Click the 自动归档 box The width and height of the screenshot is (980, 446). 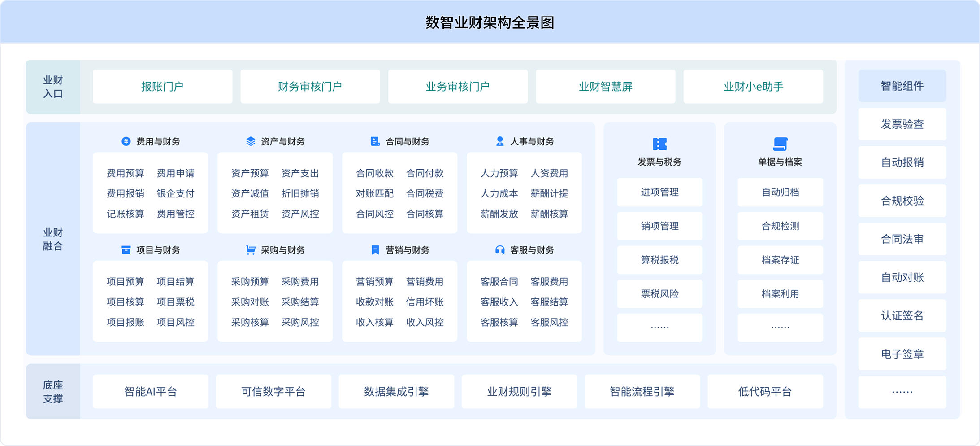(780, 192)
